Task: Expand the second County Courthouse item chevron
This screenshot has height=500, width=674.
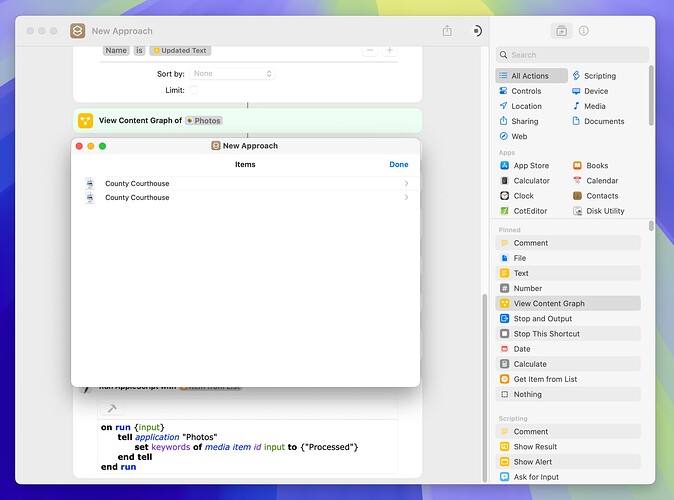Action: tap(406, 197)
